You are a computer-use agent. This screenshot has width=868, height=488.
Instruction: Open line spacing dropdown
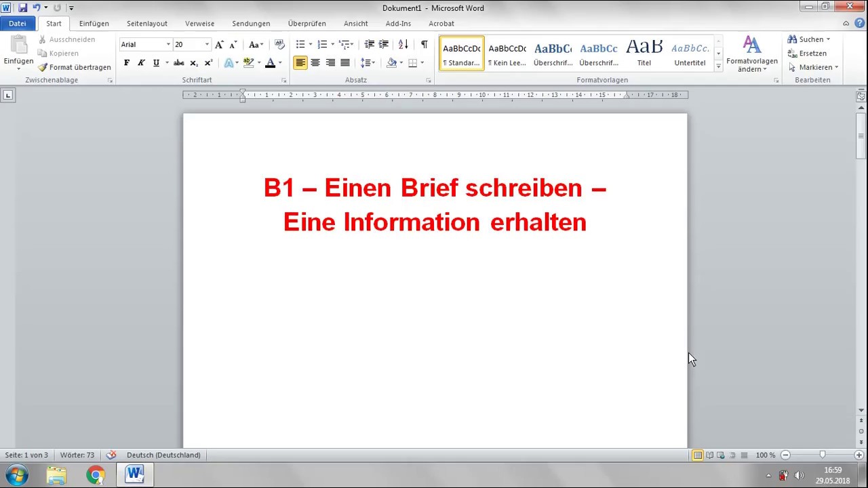point(368,62)
